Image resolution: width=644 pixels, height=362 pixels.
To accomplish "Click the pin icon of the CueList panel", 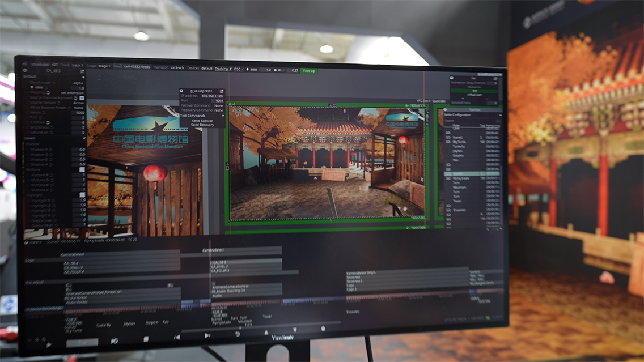I will pyautogui.click(x=446, y=110).
